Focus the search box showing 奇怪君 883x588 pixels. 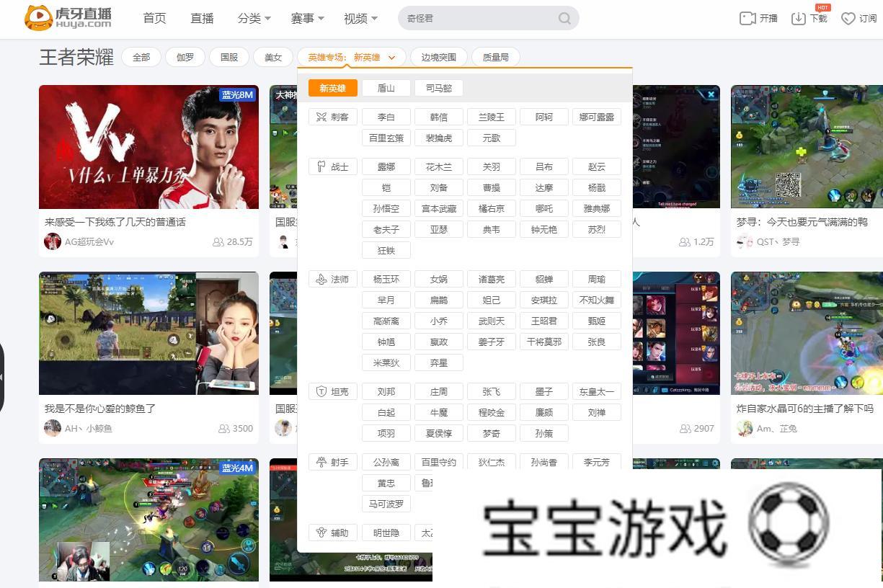click(x=488, y=18)
